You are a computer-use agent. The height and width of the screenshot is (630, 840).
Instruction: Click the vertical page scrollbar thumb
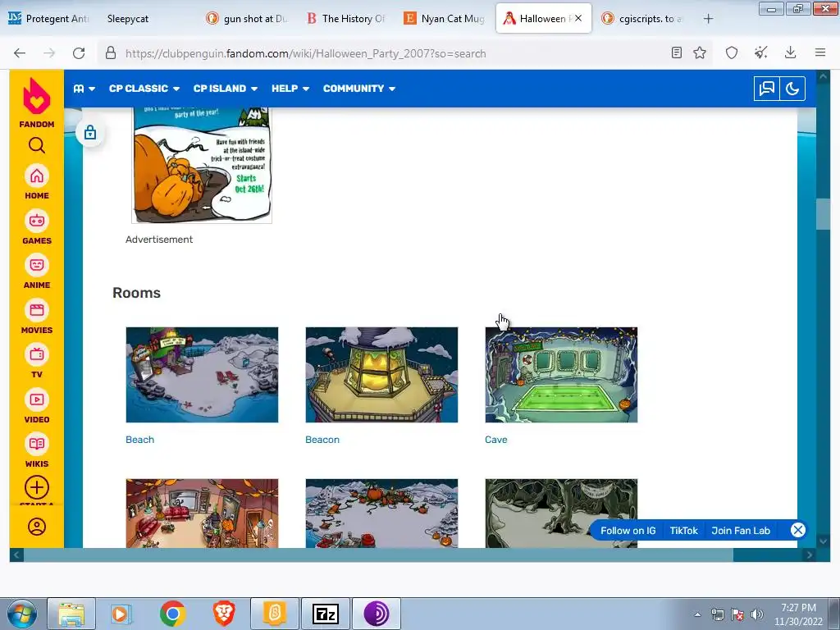pos(823,214)
